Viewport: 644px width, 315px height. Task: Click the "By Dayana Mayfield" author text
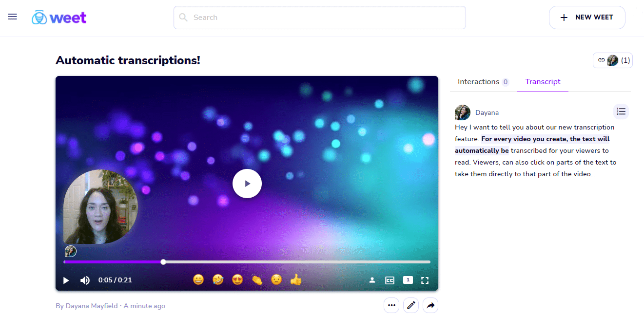(87, 306)
